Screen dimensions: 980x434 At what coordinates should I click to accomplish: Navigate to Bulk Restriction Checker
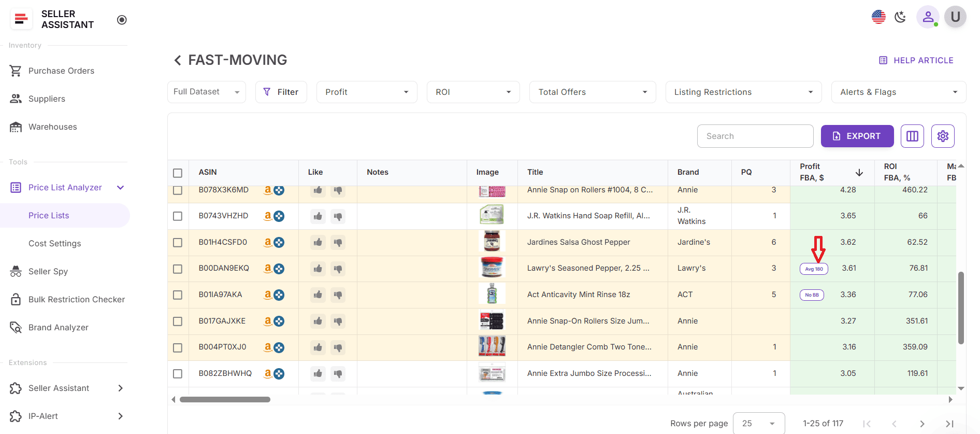[x=76, y=300]
